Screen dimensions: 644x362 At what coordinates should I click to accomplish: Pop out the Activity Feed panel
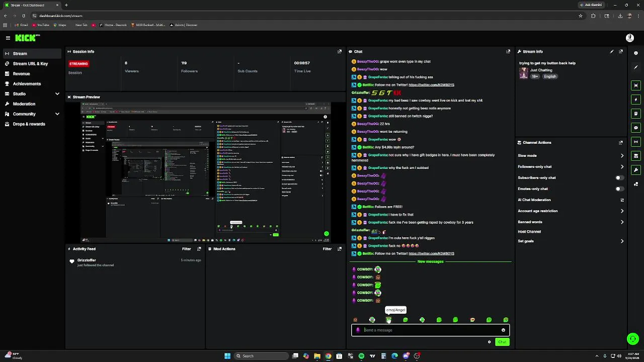pos(199,249)
